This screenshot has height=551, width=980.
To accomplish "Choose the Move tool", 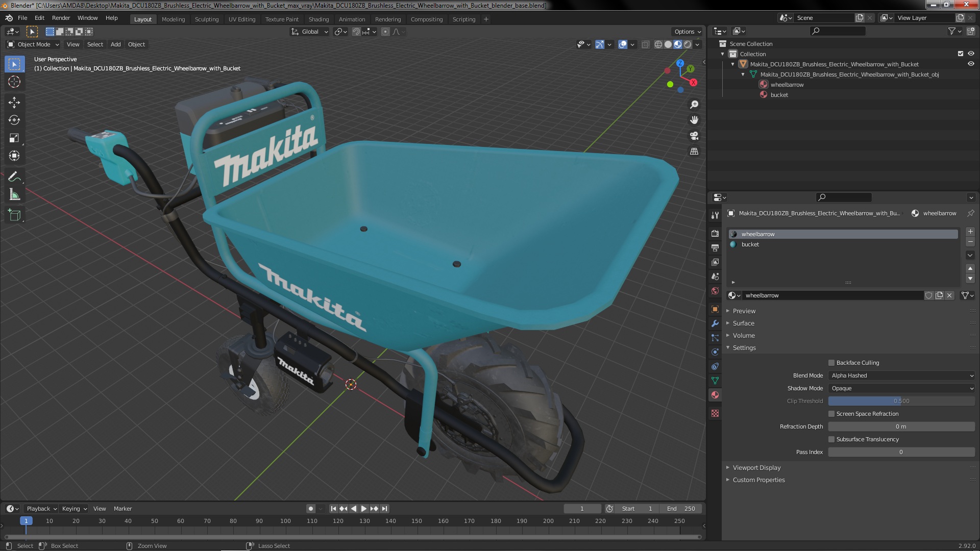I will click(14, 103).
